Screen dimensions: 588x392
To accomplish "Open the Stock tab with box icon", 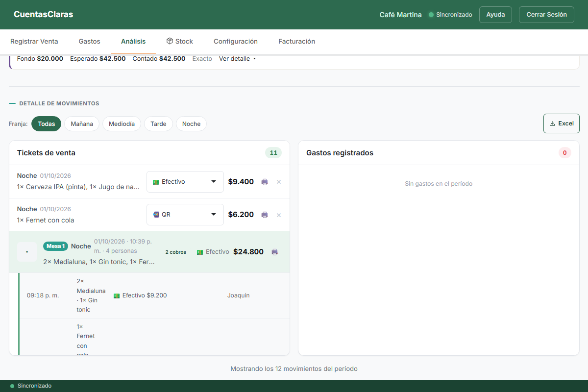I will (x=179, y=42).
